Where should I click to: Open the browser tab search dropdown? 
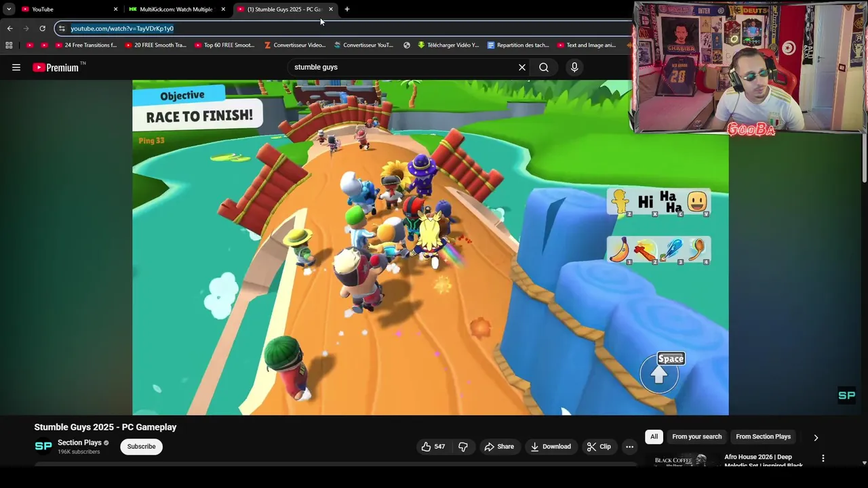9,9
